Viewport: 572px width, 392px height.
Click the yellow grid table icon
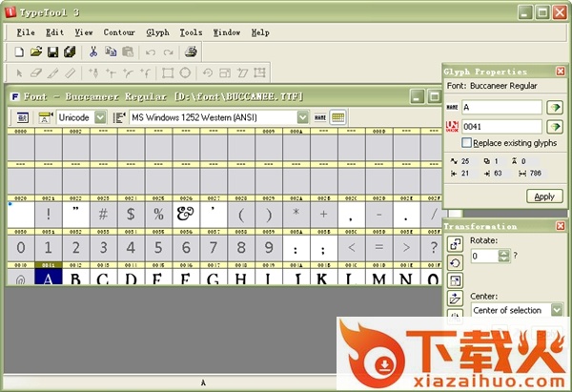pos(337,117)
